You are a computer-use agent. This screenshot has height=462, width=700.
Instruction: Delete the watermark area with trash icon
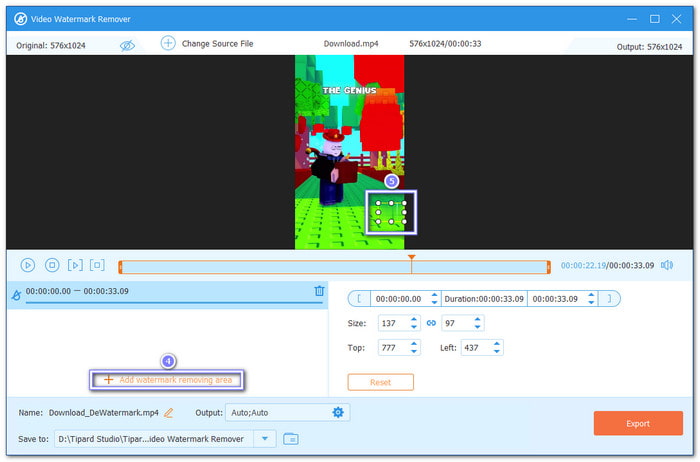319,291
